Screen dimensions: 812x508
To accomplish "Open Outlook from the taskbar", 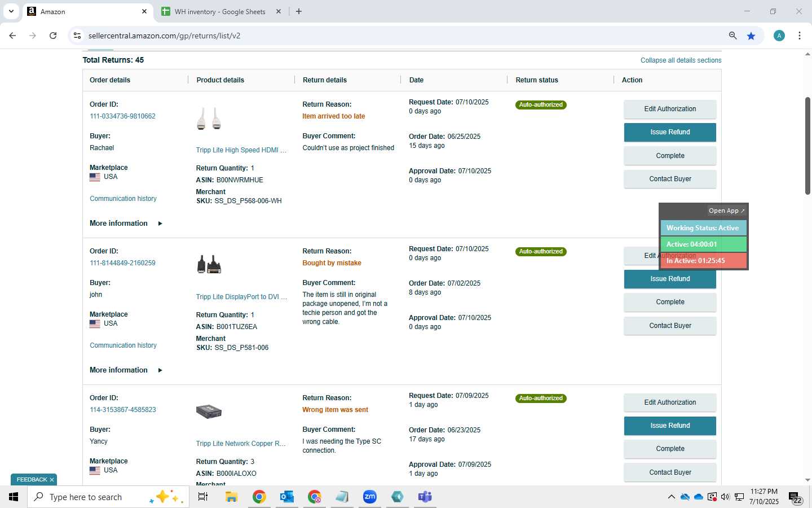I will coord(286,497).
